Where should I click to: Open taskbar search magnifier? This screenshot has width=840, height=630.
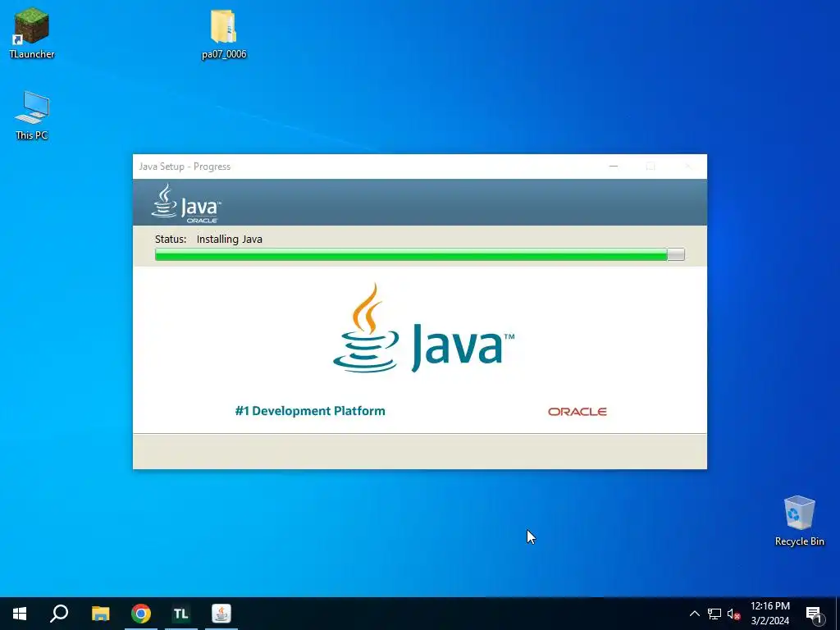click(x=59, y=614)
